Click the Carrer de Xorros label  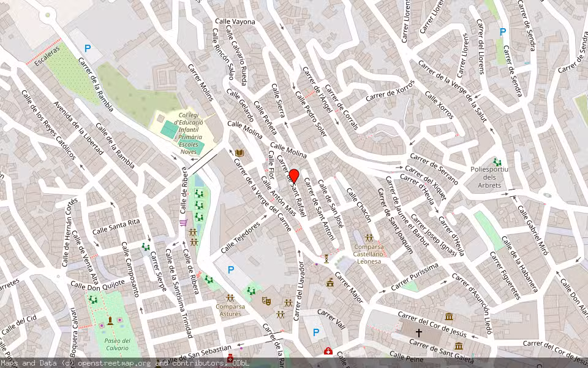pos(390,91)
